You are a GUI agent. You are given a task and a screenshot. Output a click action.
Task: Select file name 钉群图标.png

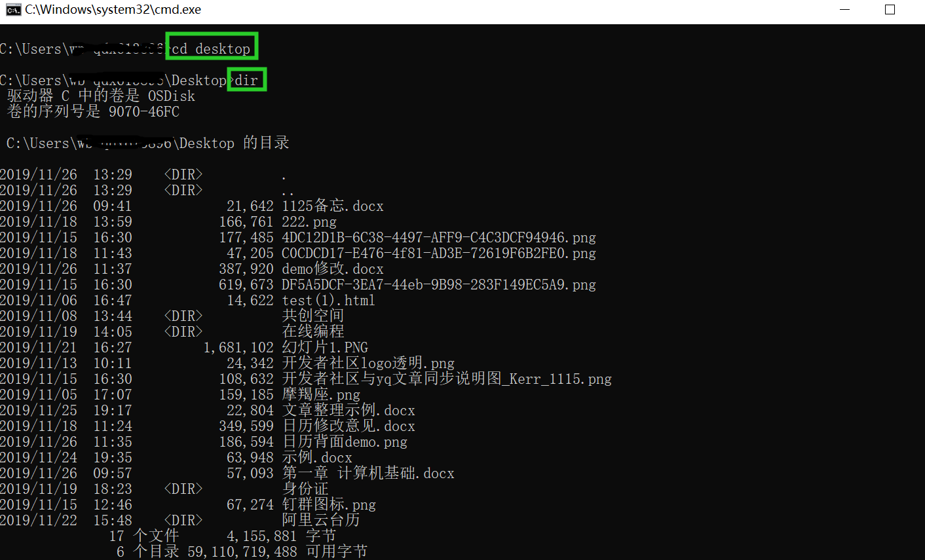point(329,504)
